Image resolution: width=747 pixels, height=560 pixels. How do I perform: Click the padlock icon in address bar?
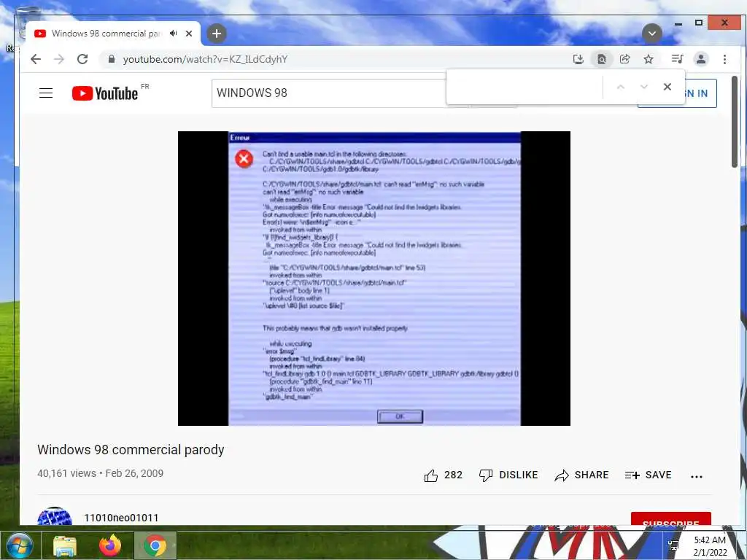click(x=112, y=59)
